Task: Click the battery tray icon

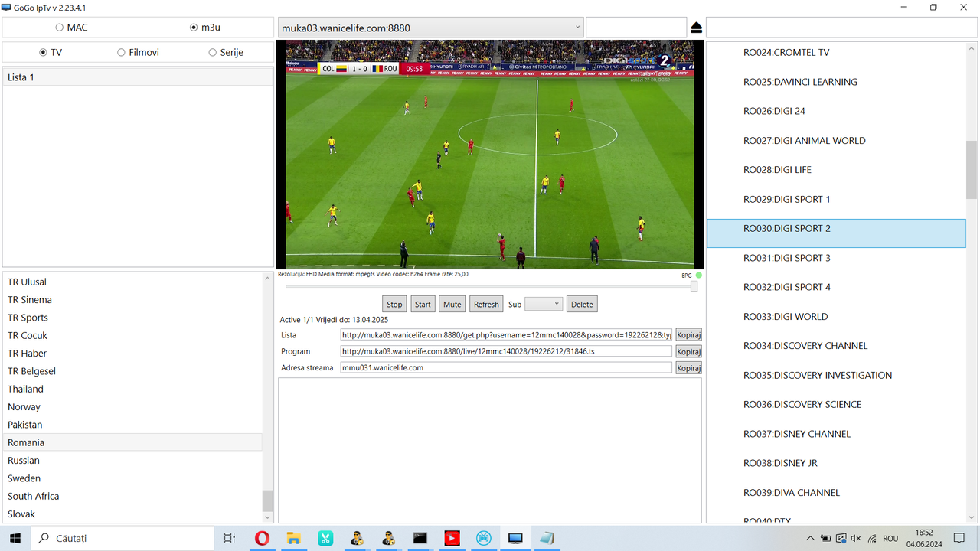Action: (825, 538)
